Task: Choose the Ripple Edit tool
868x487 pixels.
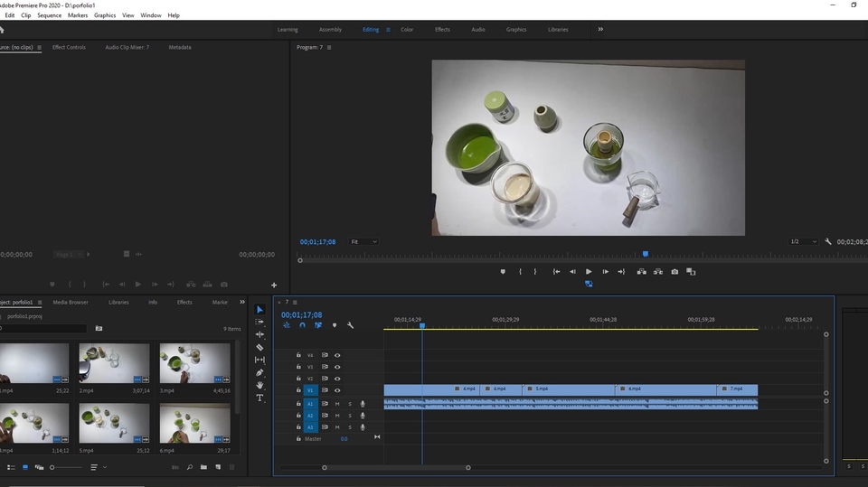Action: tap(260, 334)
